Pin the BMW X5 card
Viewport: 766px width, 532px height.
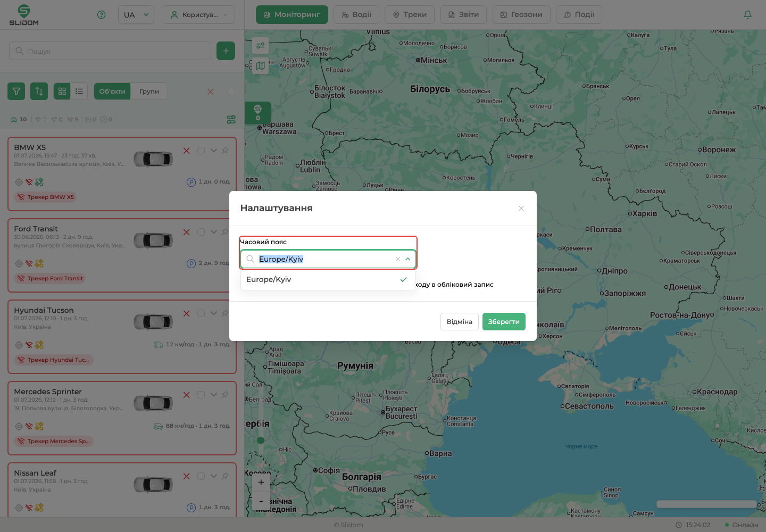[x=226, y=151]
